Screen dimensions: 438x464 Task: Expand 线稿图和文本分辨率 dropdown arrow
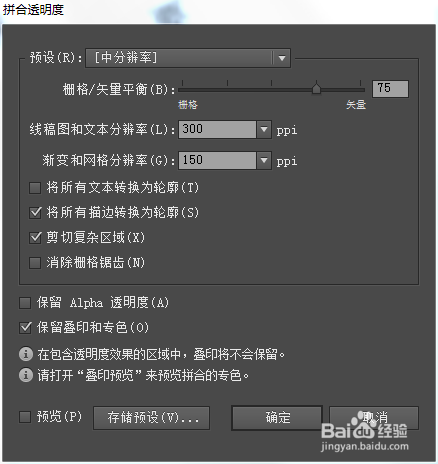264,129
